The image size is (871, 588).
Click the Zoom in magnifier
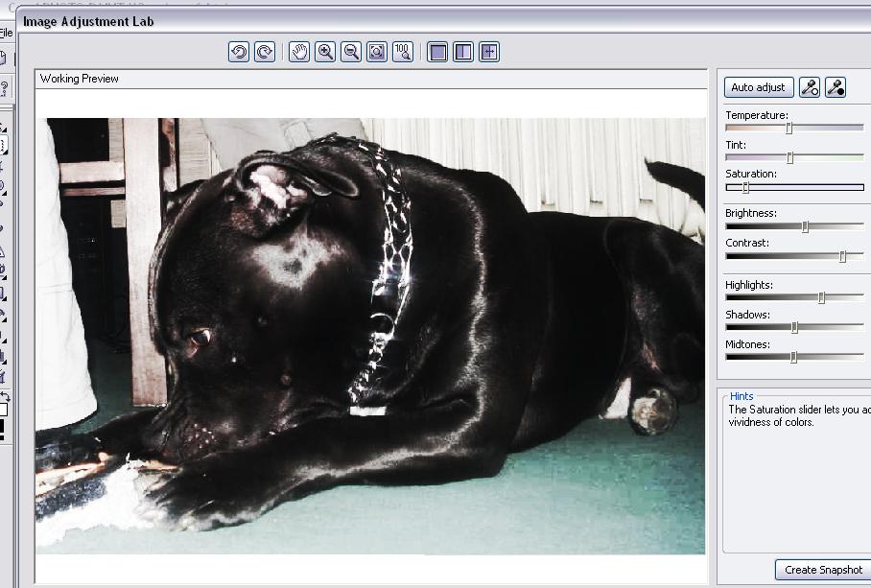325,52
